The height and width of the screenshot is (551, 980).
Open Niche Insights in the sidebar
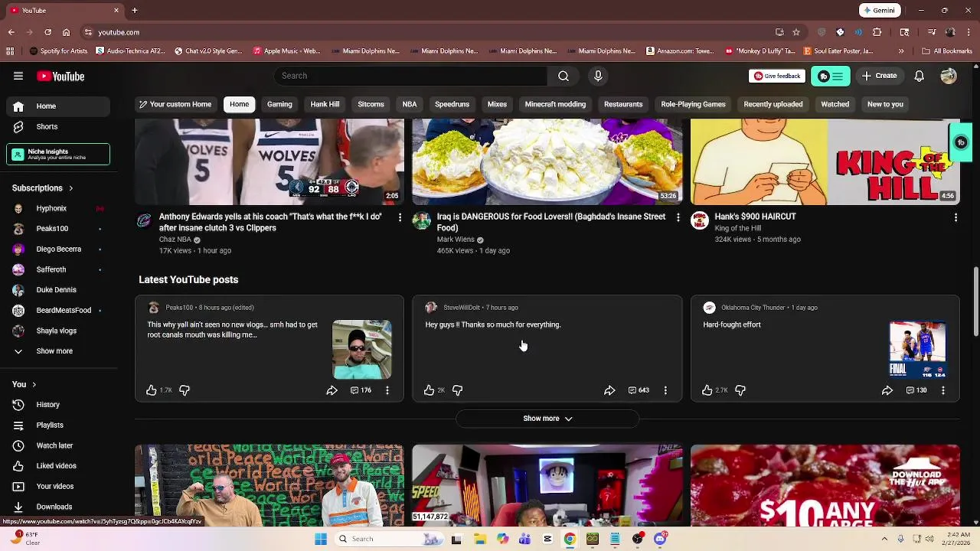coord(58,154)
